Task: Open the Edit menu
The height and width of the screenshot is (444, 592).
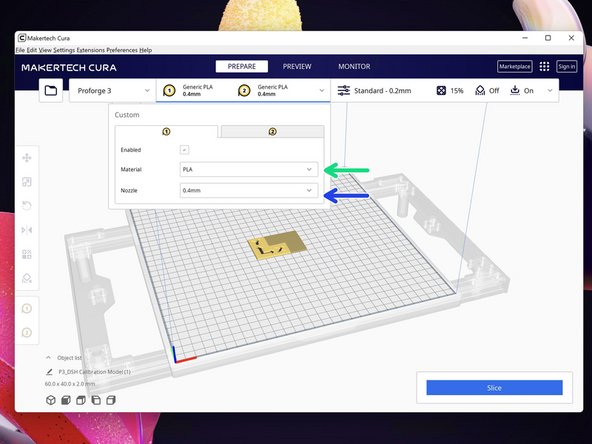Action: (32, 50)
